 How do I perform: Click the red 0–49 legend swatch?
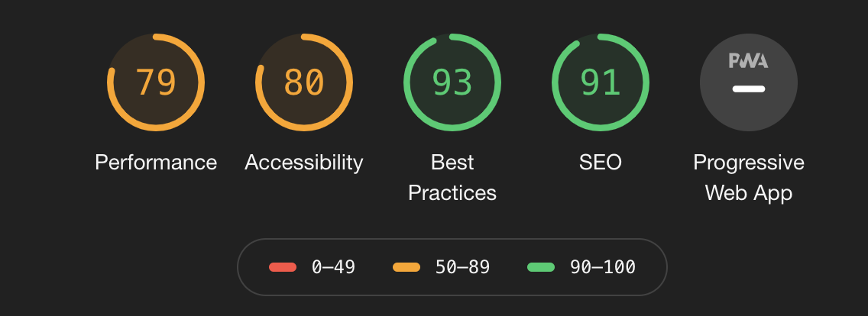[x=283, y=267]
